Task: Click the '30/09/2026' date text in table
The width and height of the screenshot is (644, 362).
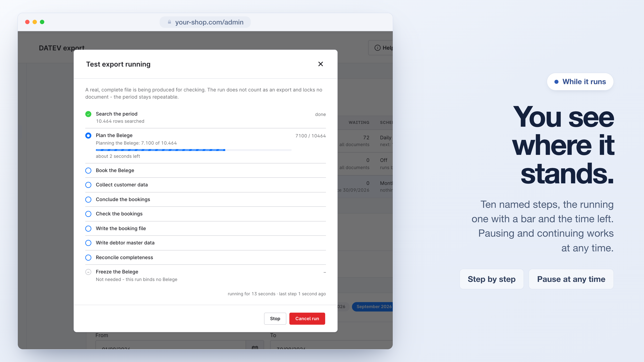Action: (x=356, y=190)
